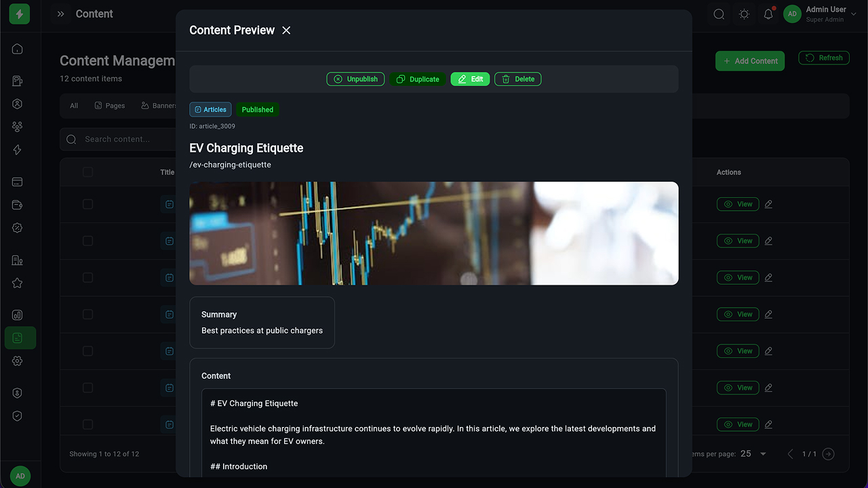The image size is (868, 488).
Task: Click the Title column header
Action: click(x=167, y=172)
